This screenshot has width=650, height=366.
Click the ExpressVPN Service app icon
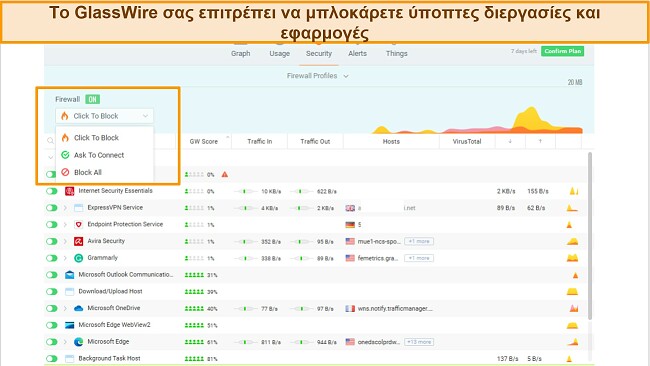coord(78,208)
